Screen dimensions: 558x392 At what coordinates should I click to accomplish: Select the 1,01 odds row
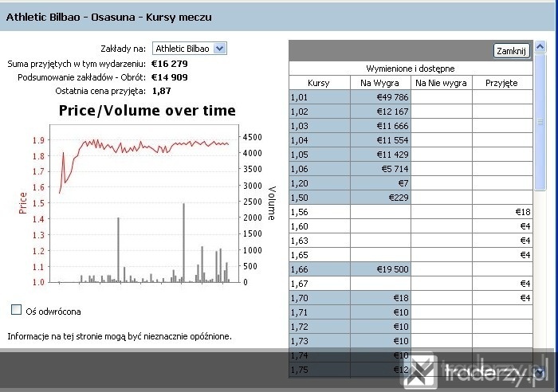(x=411, y=97)
